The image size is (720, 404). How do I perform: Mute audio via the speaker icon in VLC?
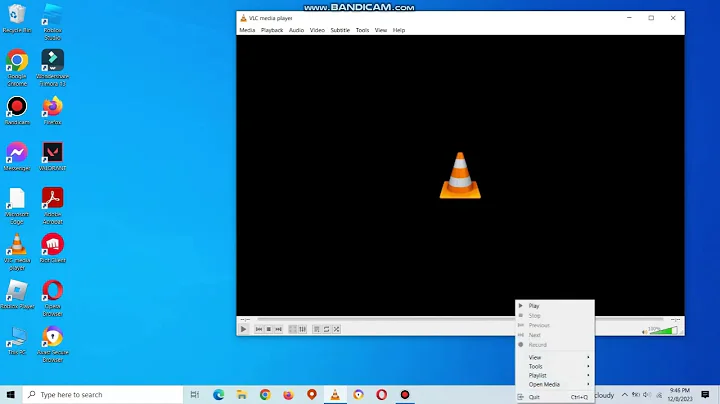click(645, 331)
